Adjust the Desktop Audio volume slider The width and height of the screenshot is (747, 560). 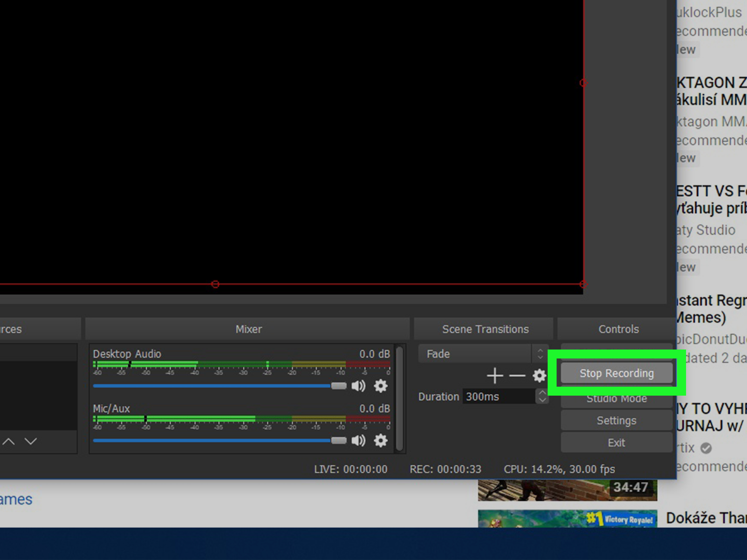(220, 386)
